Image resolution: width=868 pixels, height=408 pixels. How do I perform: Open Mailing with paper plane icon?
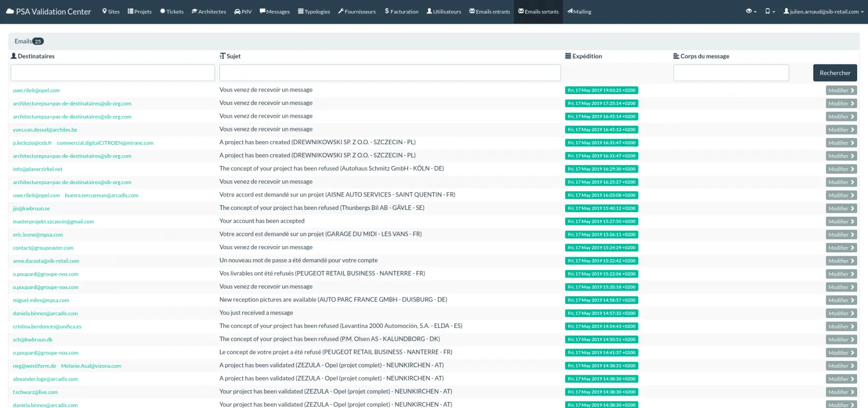pos(579,11)
